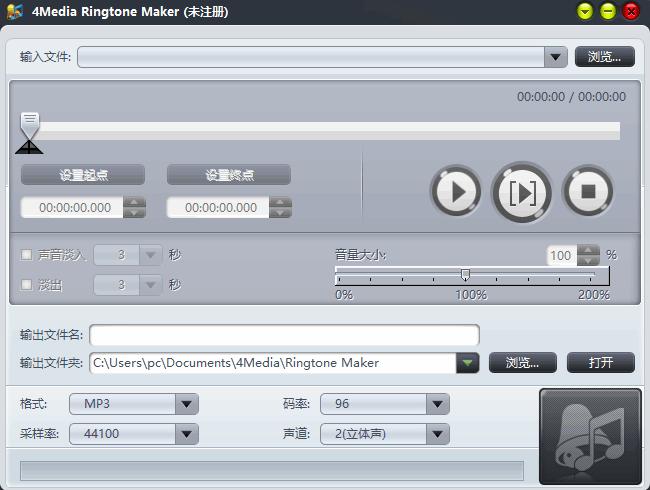This screenshot has width=650, height=490.
Task: Click 浏览 button beside input file
Action: [604, 57]
